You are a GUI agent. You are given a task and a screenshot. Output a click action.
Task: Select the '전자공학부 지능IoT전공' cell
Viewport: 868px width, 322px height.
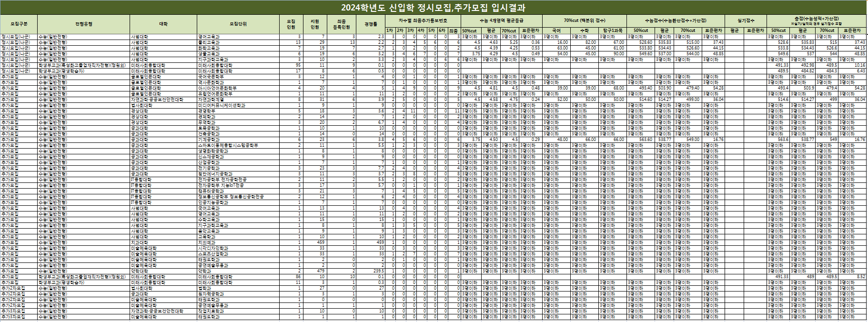click(x=238, y=185)
